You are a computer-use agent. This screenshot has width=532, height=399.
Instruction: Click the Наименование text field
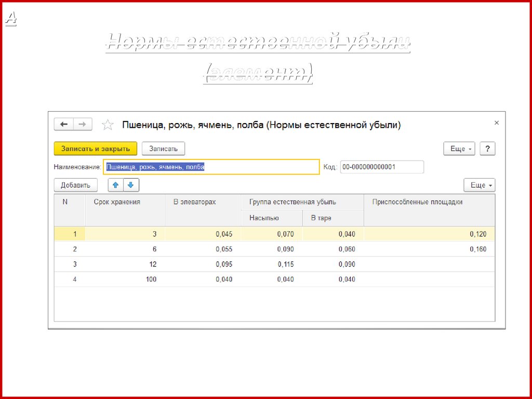click(211, 167)
